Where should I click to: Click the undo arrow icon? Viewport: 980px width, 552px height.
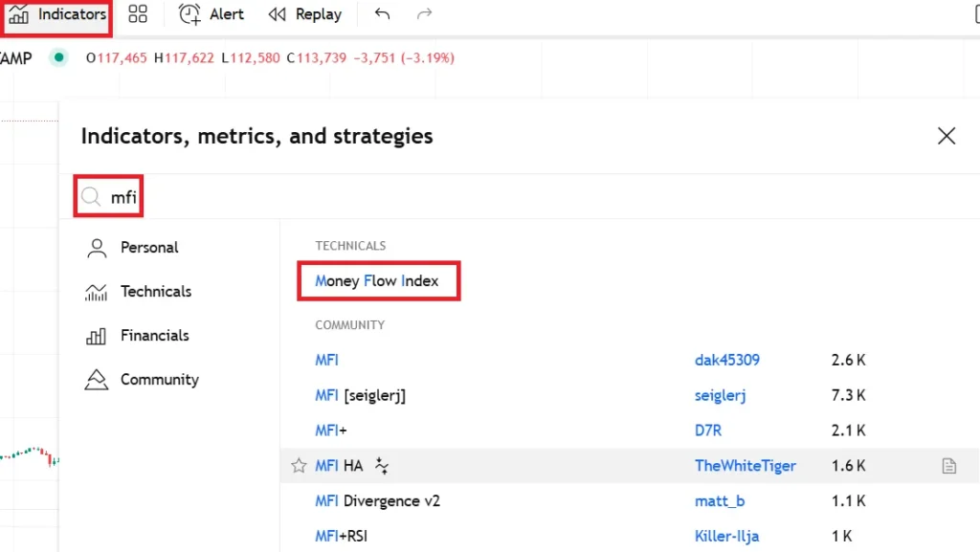[x=383, y=14]
